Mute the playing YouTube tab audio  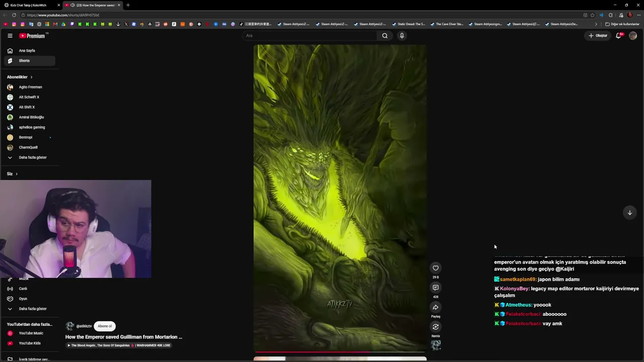click(72, 5)
